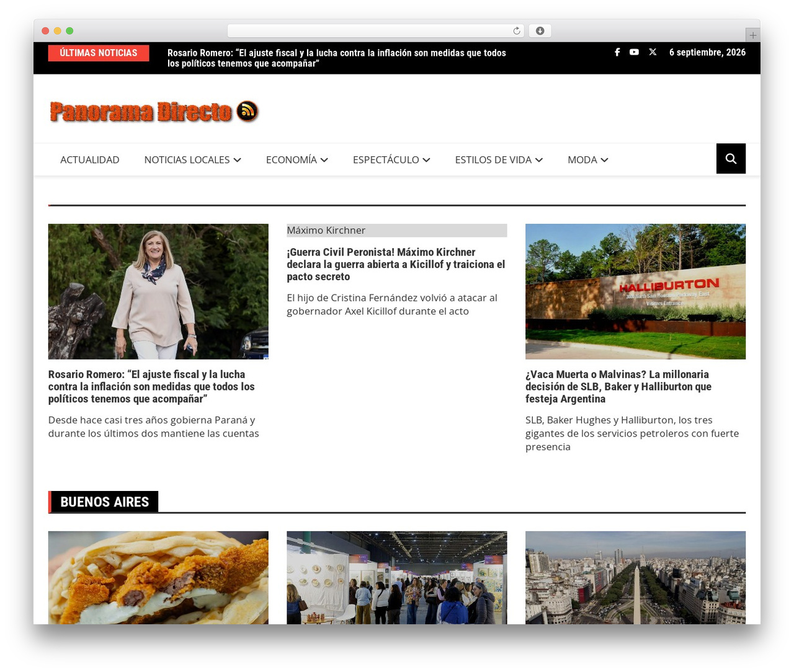
Task: Click the browser address bar
Action: [x=376, y=31]
